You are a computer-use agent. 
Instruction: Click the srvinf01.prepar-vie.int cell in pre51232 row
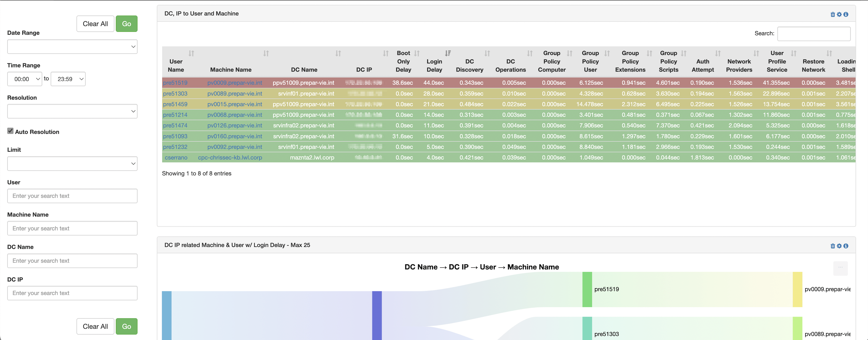coord(306,147)
